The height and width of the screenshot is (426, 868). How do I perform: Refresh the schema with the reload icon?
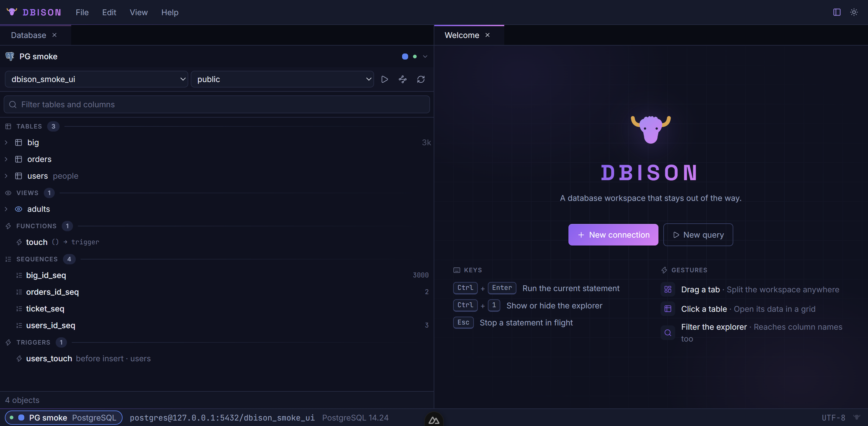[421, 79]
